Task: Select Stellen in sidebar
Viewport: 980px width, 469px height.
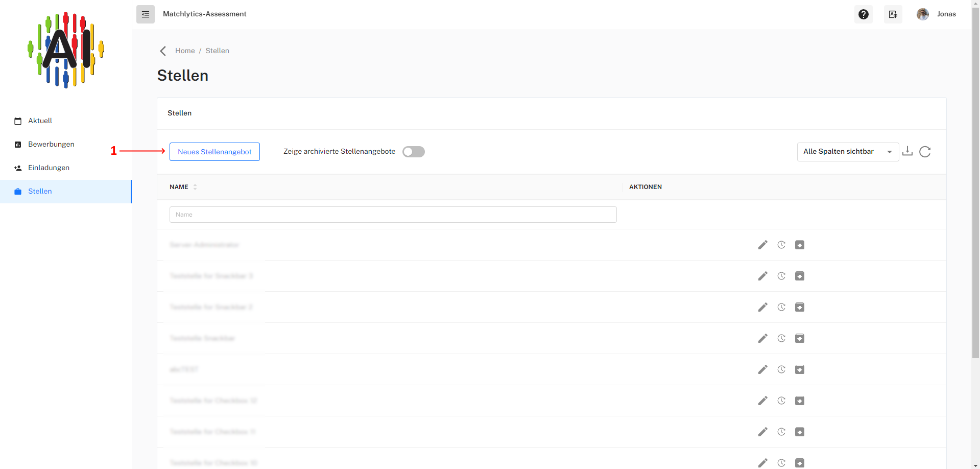Action: click(66, 192)
